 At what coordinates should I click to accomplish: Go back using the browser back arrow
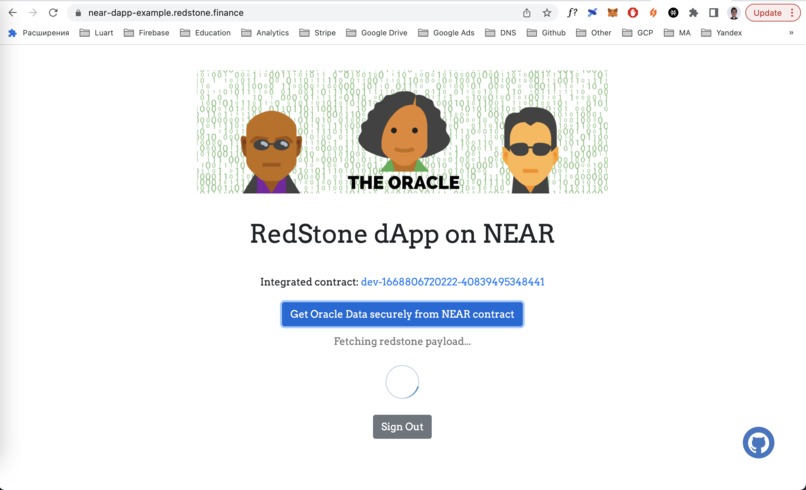(12, 13)
